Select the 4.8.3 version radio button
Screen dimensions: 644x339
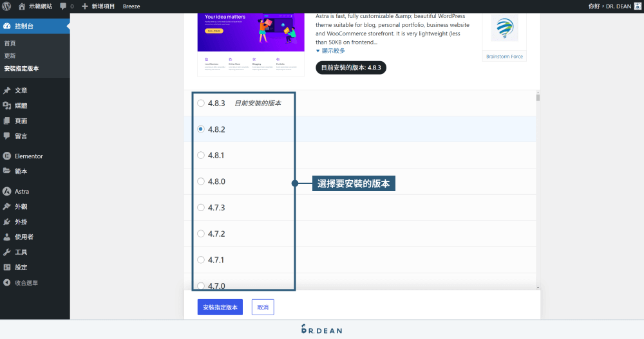pos(201,103)
